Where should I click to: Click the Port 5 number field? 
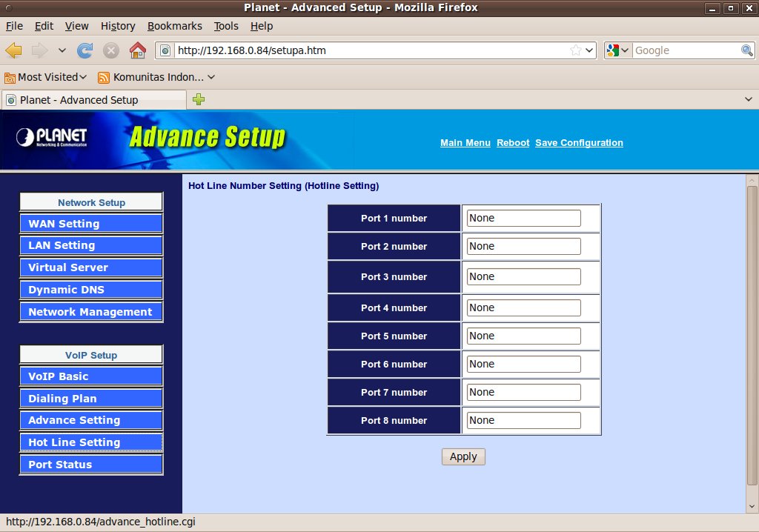524,336
